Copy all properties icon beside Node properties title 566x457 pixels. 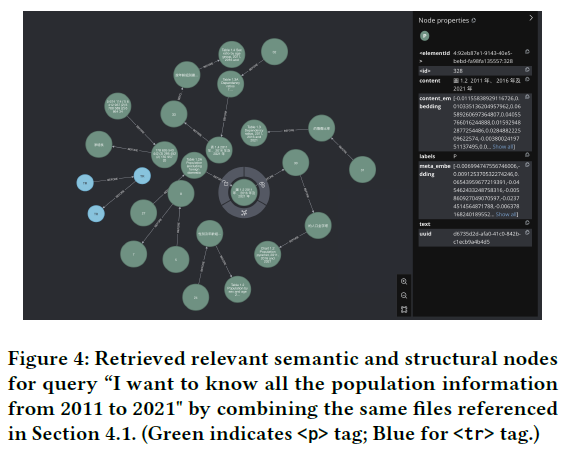point(474,21)
